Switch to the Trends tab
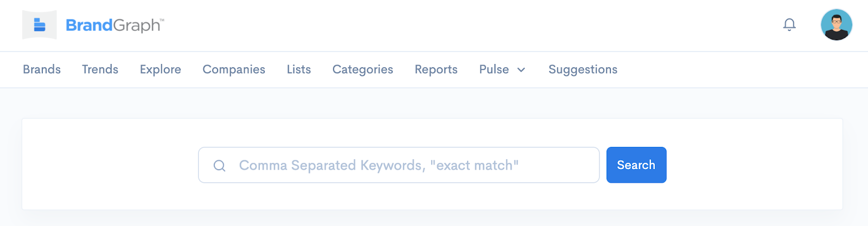Screen dimensions: 868x226 pyautogui.click(x=100, y=69)
